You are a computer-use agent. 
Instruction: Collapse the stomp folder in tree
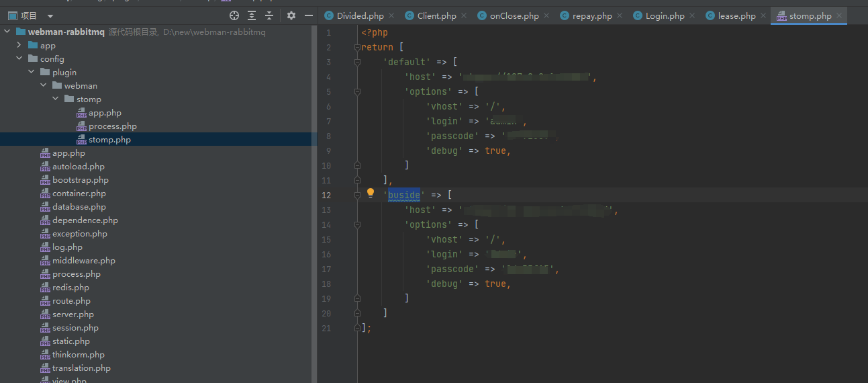click(55, 99)
